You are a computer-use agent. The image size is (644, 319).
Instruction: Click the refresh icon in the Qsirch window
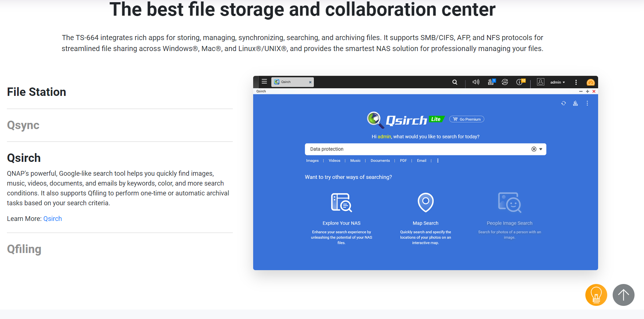click(x=563, y=104)
